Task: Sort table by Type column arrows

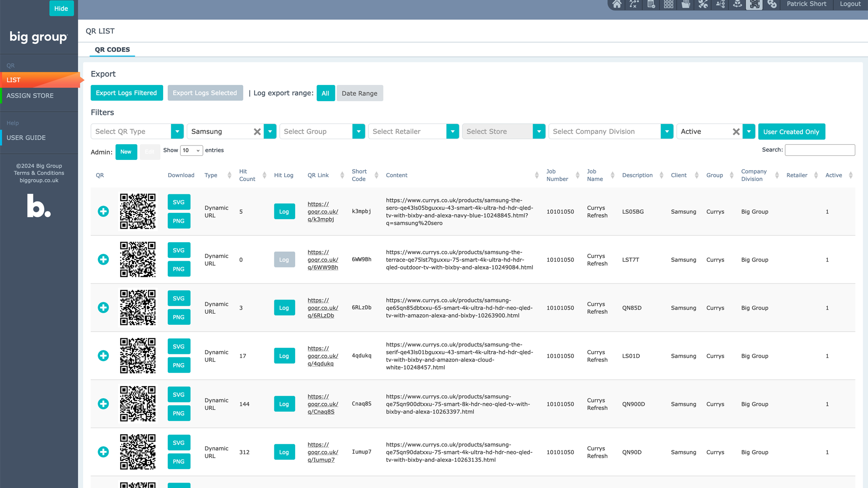Action: coord(229,175)
